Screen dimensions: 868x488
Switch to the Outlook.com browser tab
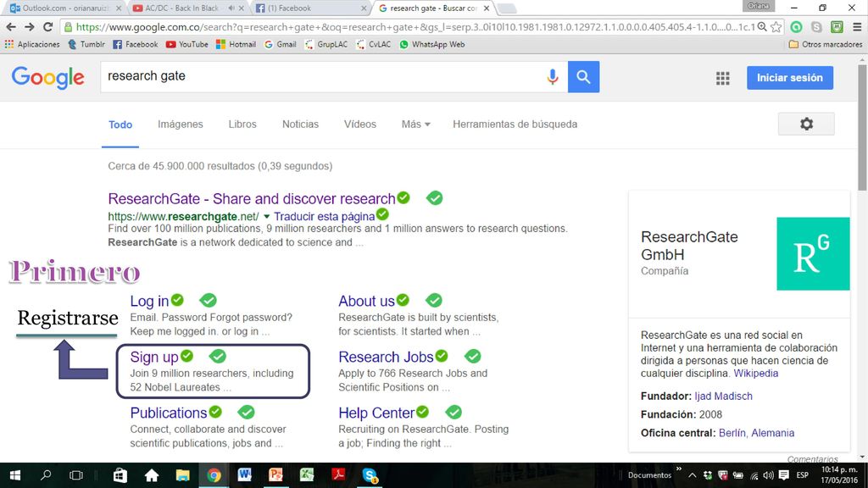64,8
